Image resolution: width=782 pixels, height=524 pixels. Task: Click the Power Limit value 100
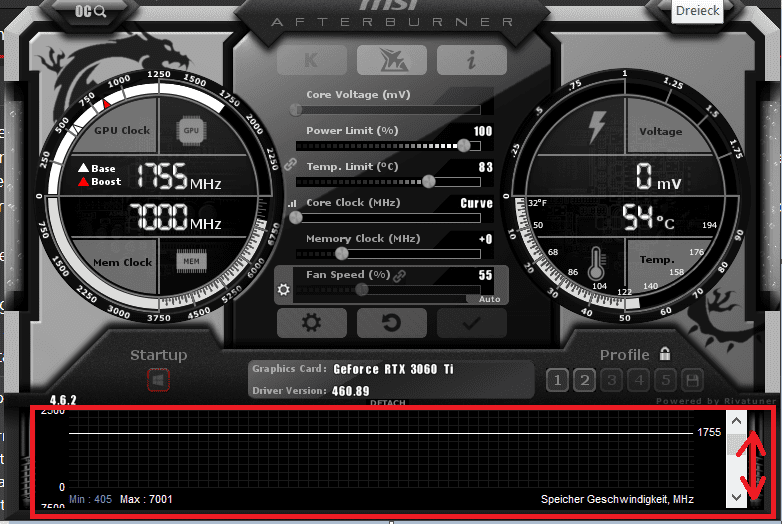[x=483, y=131]
